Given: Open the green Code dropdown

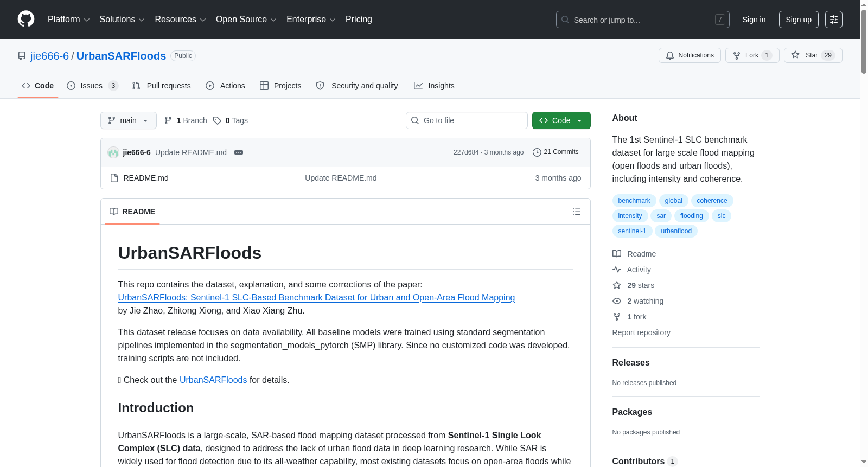Looking at the screenshot, I should [561, 120].
